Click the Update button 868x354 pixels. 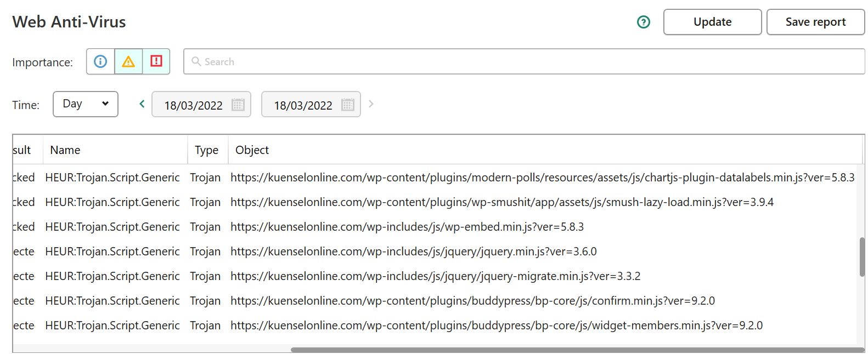pos(713,22)
